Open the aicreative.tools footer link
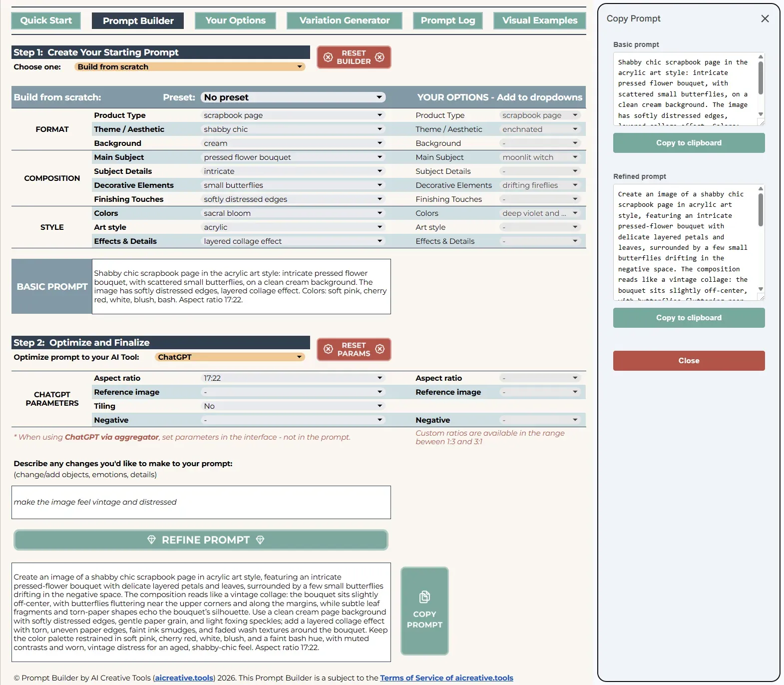The width and height of the screenshot is (784, 685). point(184,678)
